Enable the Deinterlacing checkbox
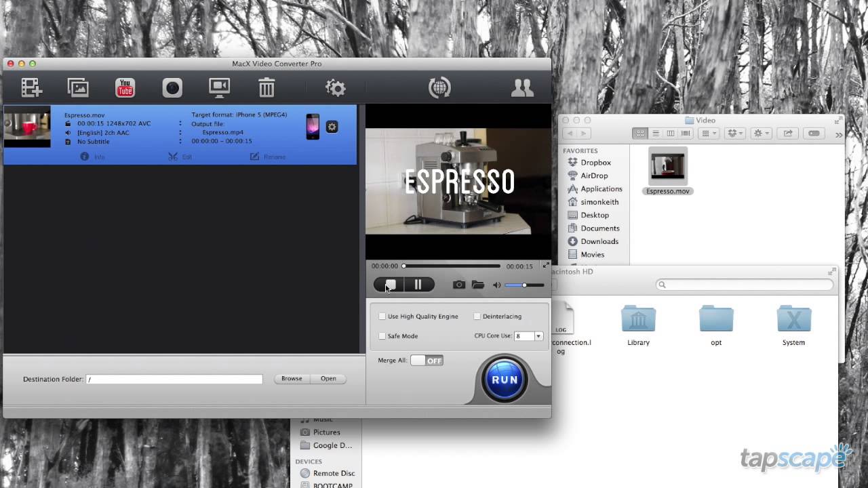This screenshot has width=868, height=488. pos(477,317)
